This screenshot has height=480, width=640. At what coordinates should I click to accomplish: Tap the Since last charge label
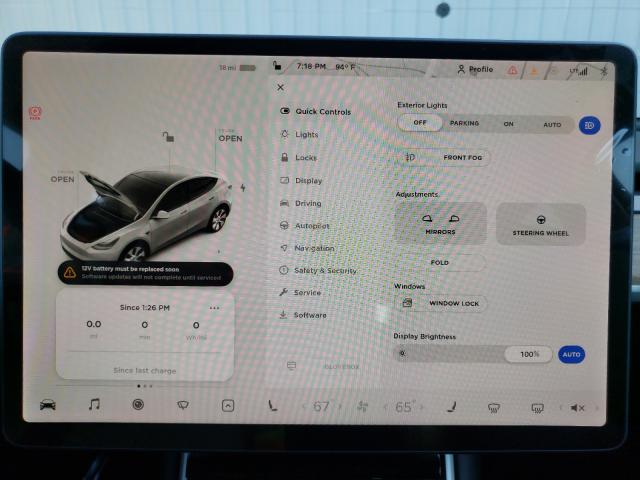coord(145,370)
